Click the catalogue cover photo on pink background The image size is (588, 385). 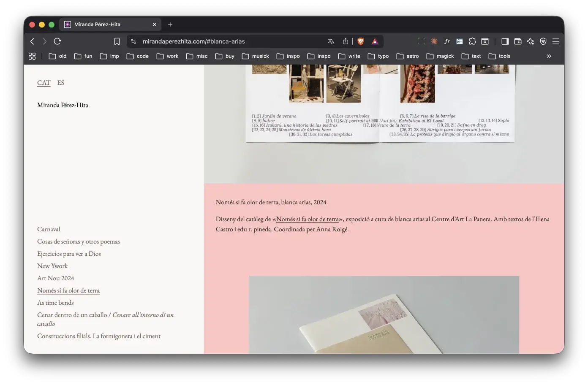click(384, 315)
